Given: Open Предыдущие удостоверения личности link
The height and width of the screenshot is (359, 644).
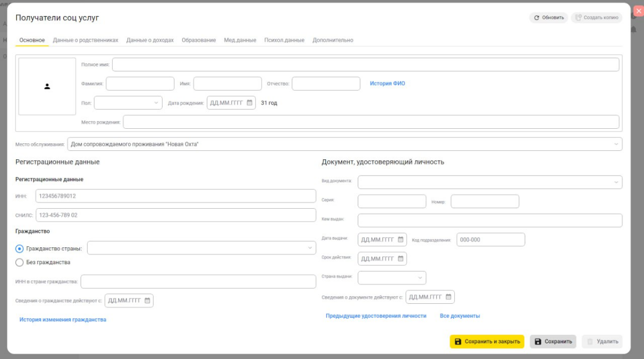Looking at the screenshot, I should pyautogui.click(x=376, y=316).
